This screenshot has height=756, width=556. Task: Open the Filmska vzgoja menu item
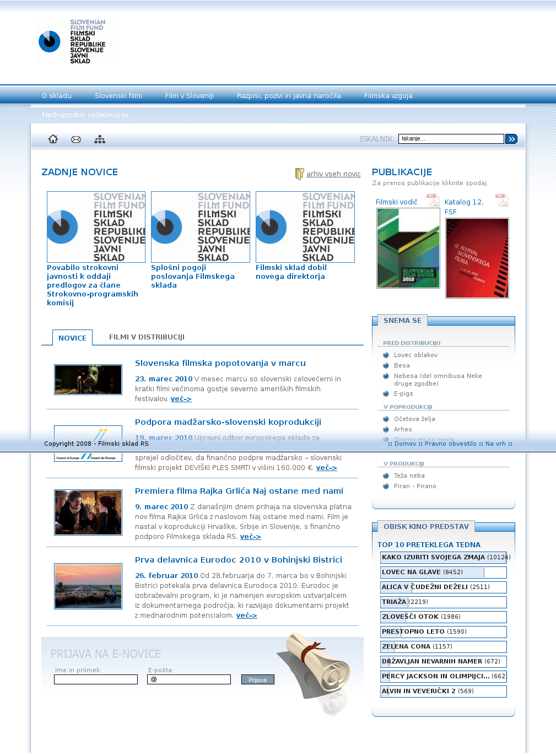point(388,96)
